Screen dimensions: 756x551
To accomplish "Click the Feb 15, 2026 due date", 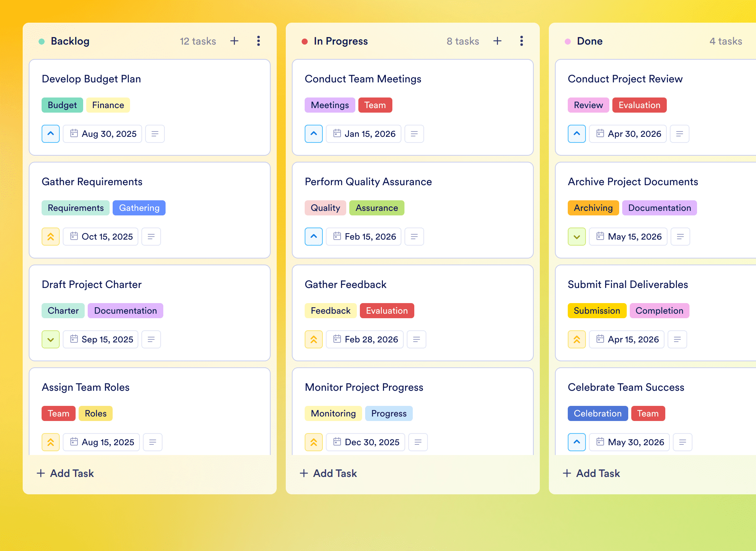I will [x=364, y=237].
